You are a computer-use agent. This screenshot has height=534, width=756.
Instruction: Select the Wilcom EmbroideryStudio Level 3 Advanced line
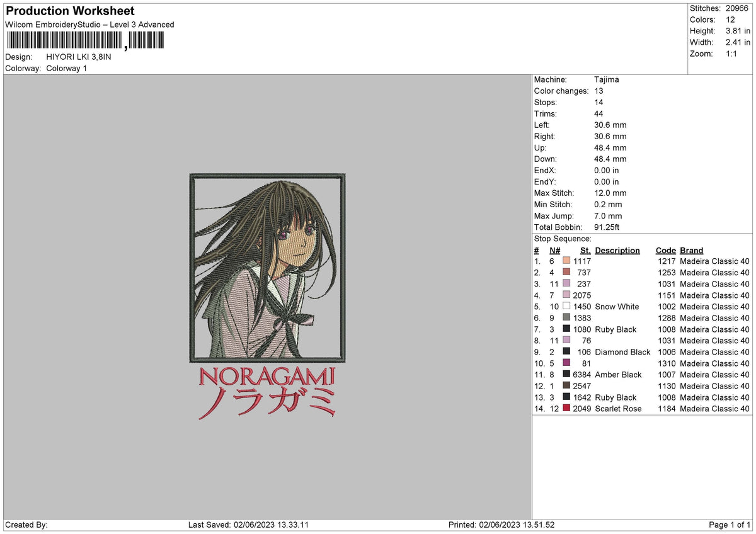click(x=89, y=25)
